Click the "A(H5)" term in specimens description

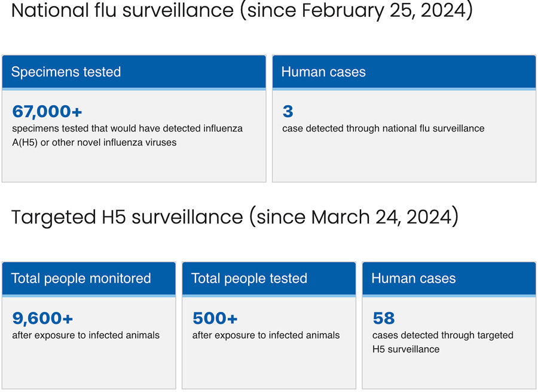[25, 143]
